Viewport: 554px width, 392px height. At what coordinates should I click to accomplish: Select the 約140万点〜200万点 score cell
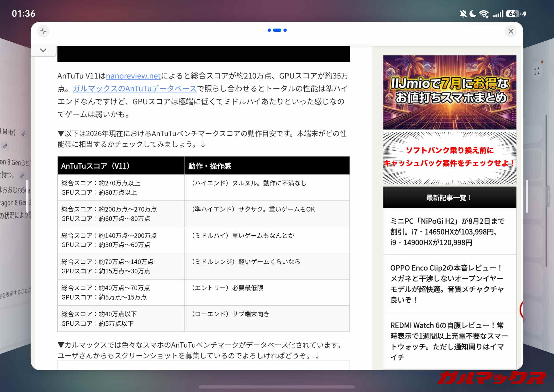(x=121, y=240)
